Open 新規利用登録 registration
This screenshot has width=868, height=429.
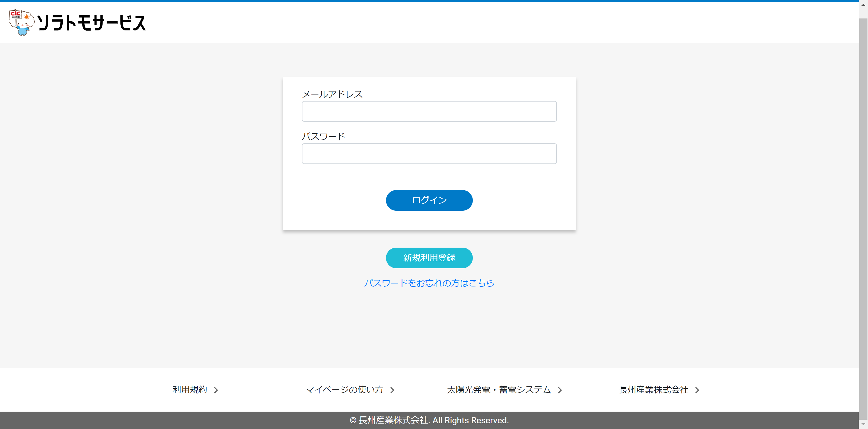[429, 258]
